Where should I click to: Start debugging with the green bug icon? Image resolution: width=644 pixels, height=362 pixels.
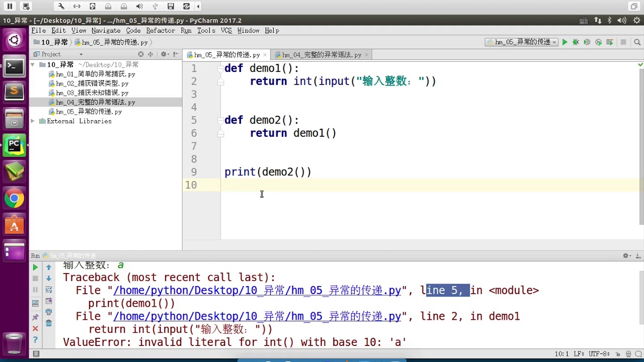coord(576,42)
